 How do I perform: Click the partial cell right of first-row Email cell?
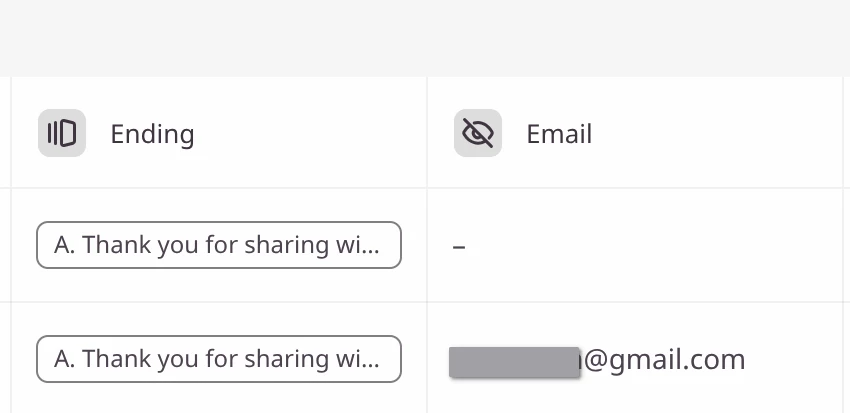click(x=847, y=245)
